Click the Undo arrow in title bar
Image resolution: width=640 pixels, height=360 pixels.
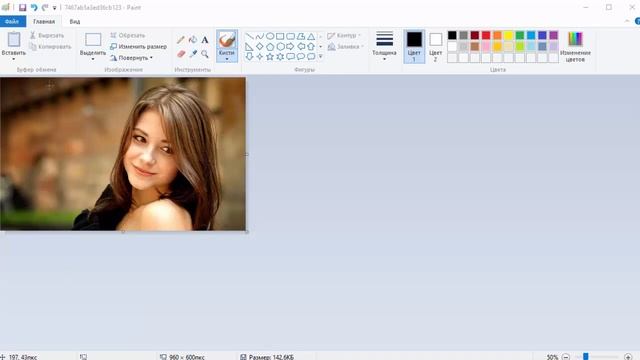pyautogui.click(x=34, y=7)
